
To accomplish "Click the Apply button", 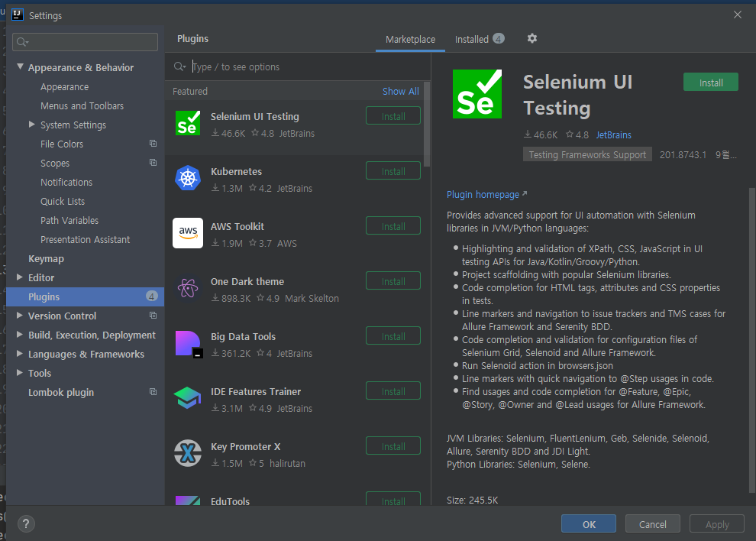I will 717,524.
